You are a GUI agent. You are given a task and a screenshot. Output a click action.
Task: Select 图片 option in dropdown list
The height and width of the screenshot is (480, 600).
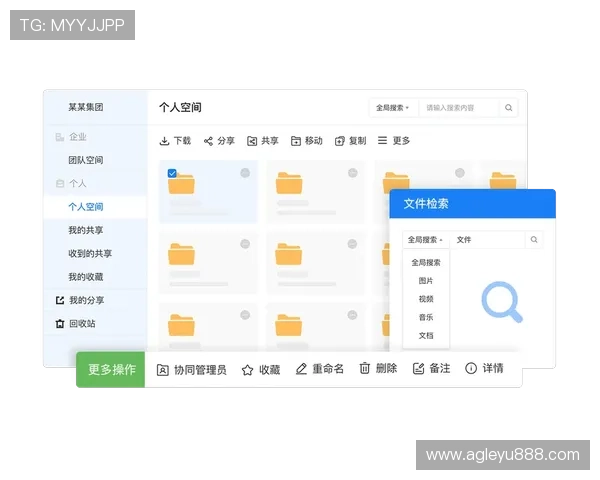click(426, 281)
